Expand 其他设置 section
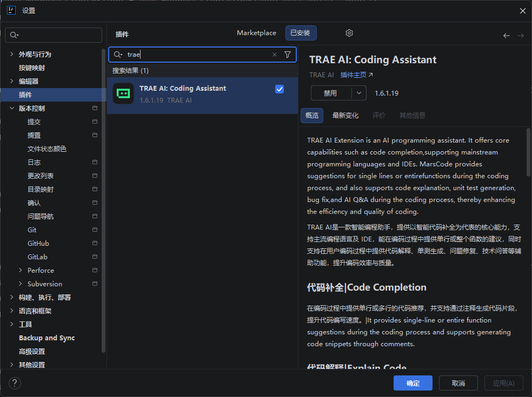The height and width of the screenshot is (397, 532). [x=12, y=365]
